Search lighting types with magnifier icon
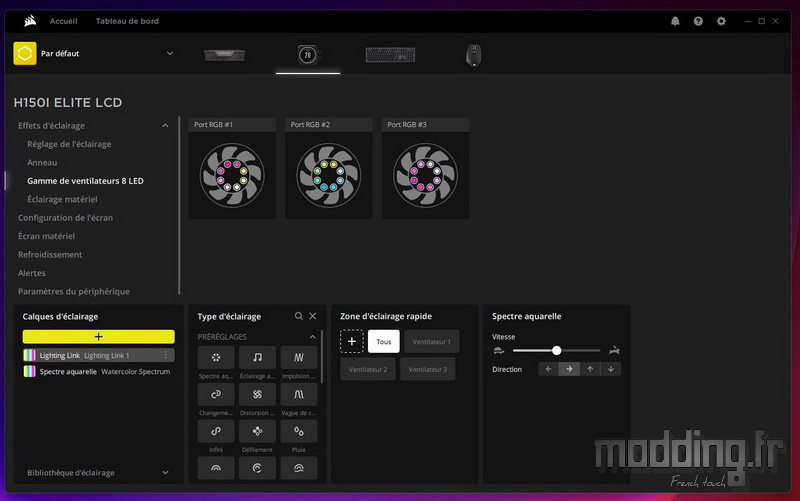 pos(298,316)
